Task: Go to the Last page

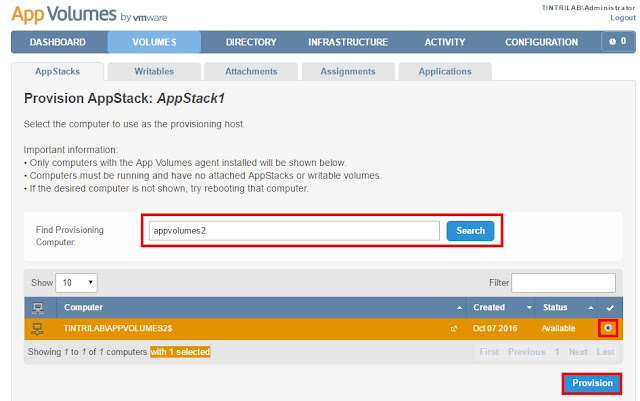Action: click(x=605, y=352)
